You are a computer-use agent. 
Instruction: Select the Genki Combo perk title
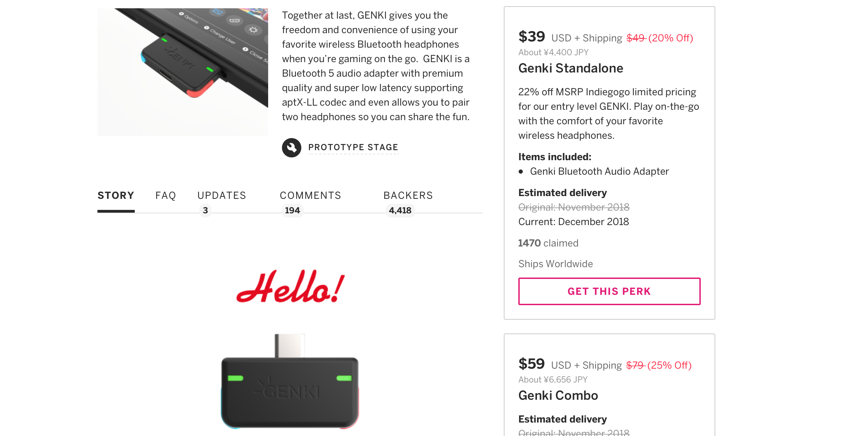pyautogui.click(x=558, y=396)
